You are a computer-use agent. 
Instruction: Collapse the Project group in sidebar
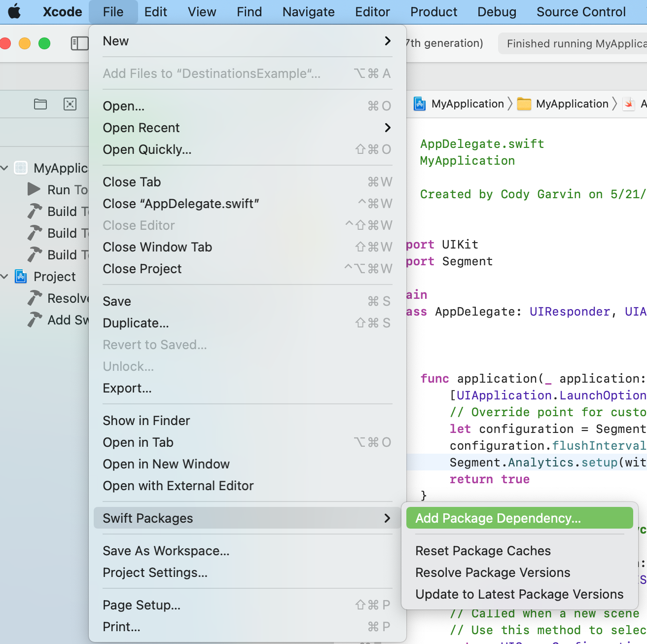[x=4, y=277]
